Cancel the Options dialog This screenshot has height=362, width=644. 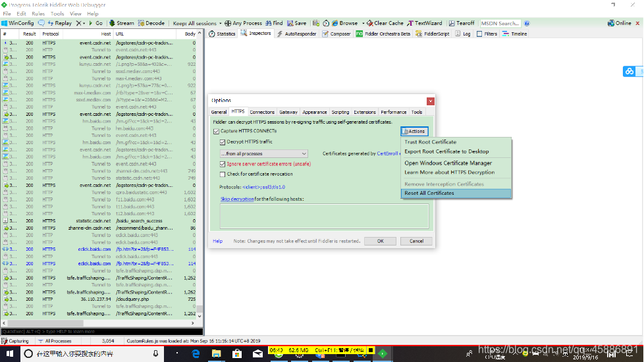tap(416, 242)
